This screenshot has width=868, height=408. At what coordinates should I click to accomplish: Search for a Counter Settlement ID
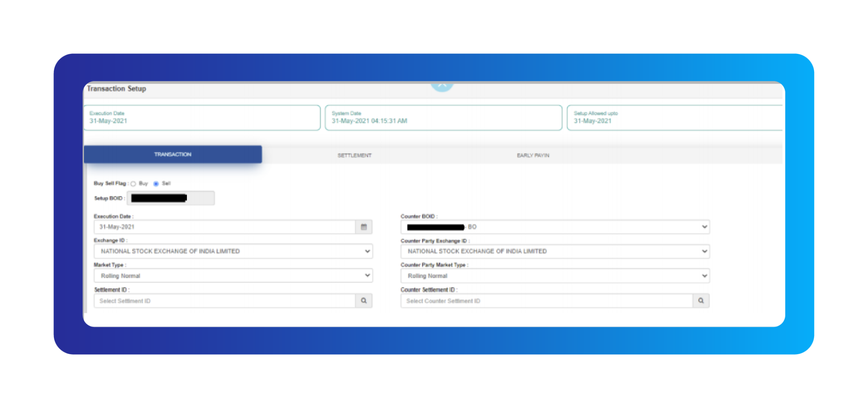click(701, 301)
